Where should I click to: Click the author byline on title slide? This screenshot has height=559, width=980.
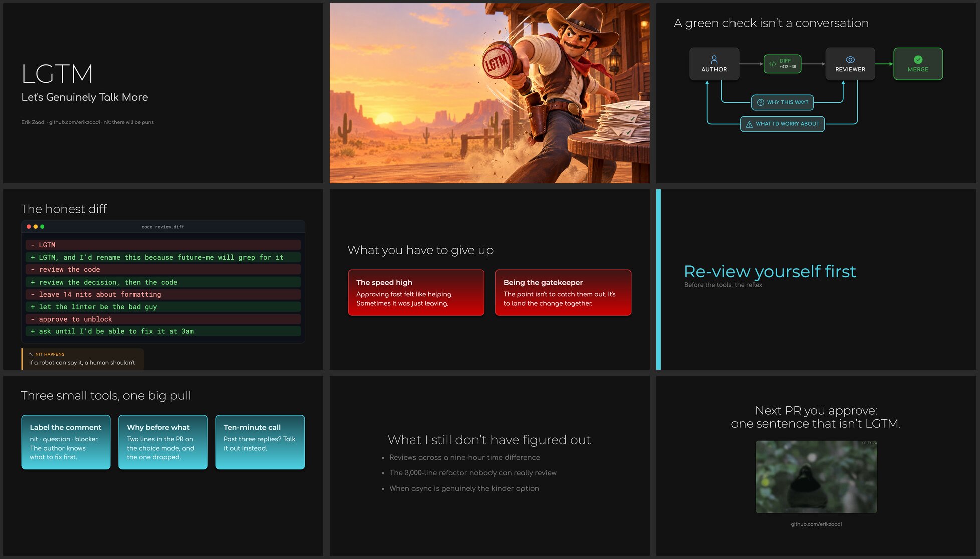click(x=87, y=122)
